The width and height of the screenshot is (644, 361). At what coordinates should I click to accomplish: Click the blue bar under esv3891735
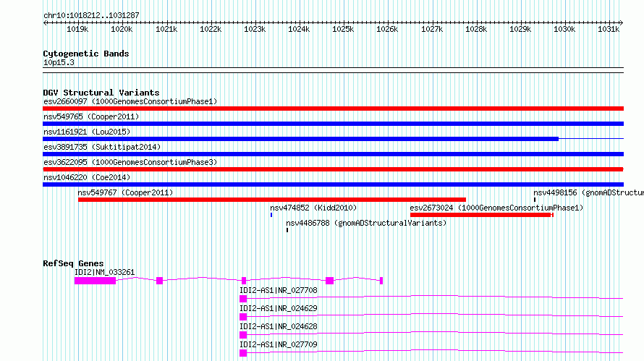point(333,154)
